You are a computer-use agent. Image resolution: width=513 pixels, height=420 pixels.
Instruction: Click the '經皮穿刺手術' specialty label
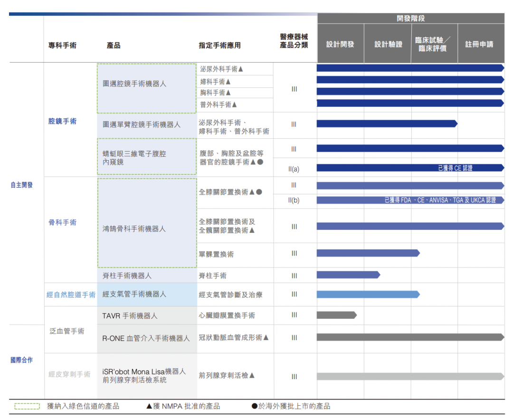pyautogui.click(x=69, y=374)
